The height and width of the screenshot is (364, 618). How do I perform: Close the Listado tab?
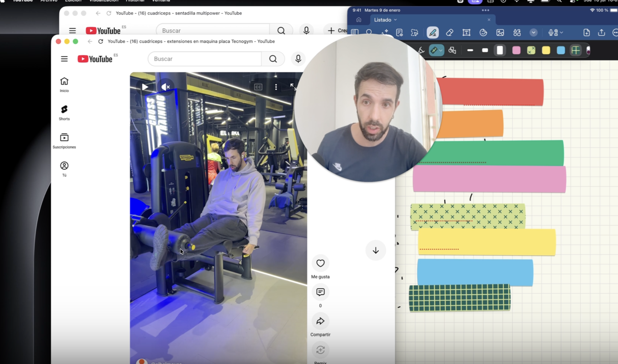pyautogui.click(x=489, y=20)
